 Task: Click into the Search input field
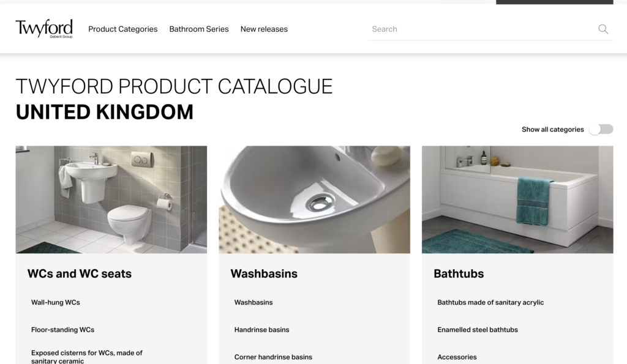[482, 29]
